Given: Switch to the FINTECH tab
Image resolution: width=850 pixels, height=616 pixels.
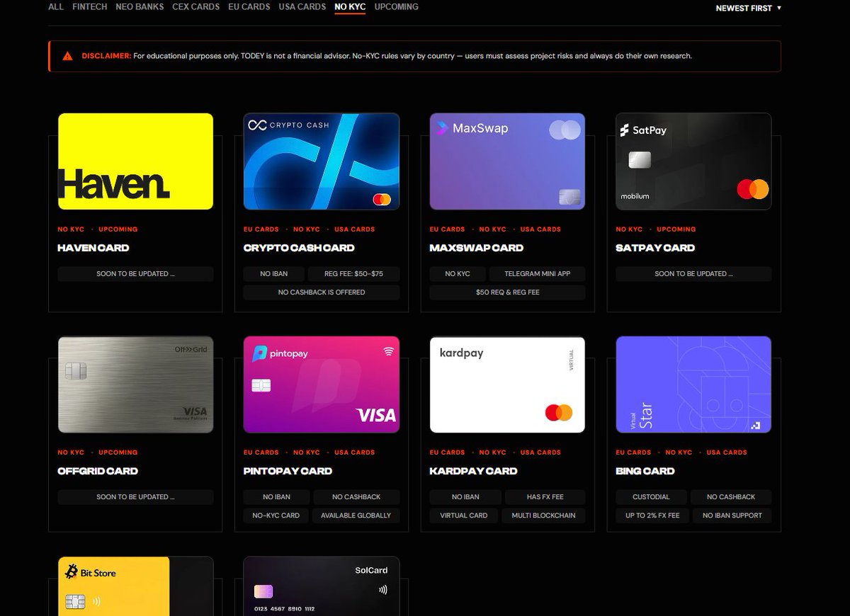Looking at the screenshot, I should point(90,7).
